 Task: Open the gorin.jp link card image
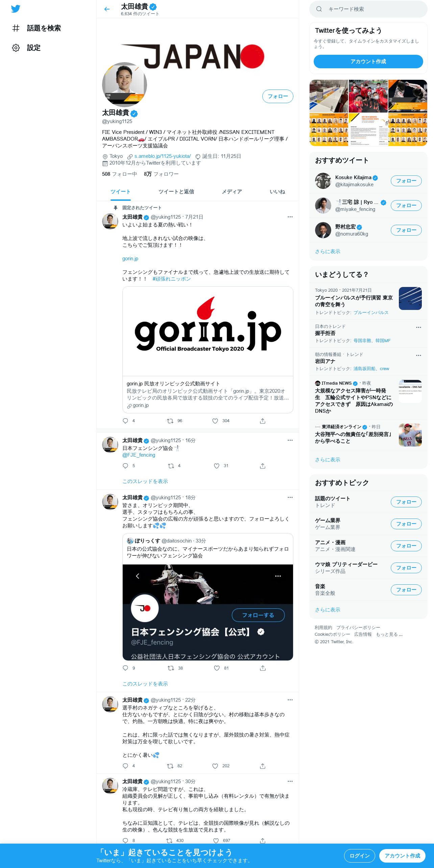tap(208, 331)
